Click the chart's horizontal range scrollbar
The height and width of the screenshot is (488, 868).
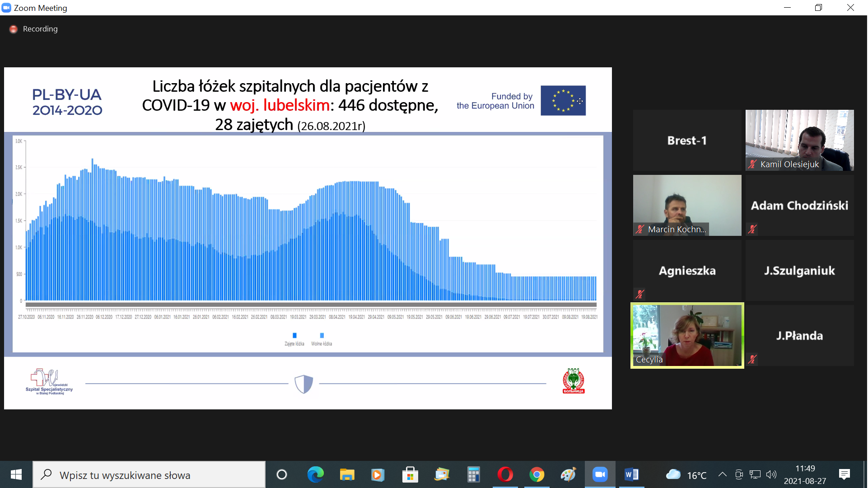click(311, 305)
